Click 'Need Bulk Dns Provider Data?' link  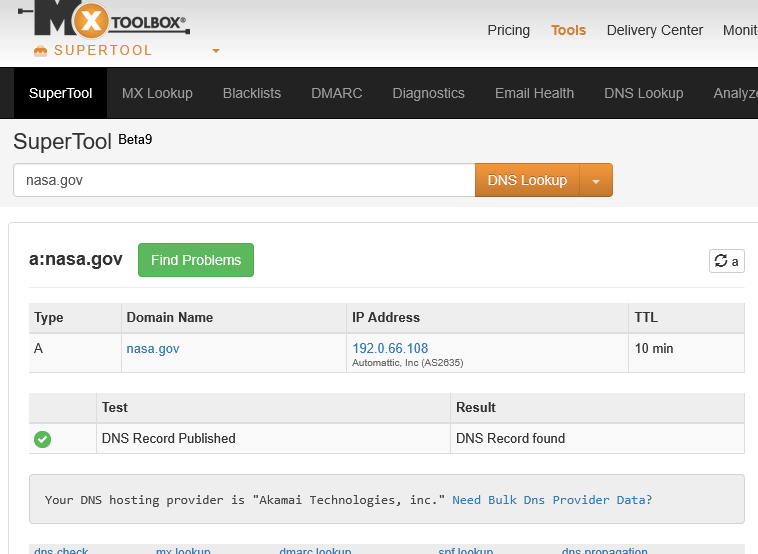(552, 500)
